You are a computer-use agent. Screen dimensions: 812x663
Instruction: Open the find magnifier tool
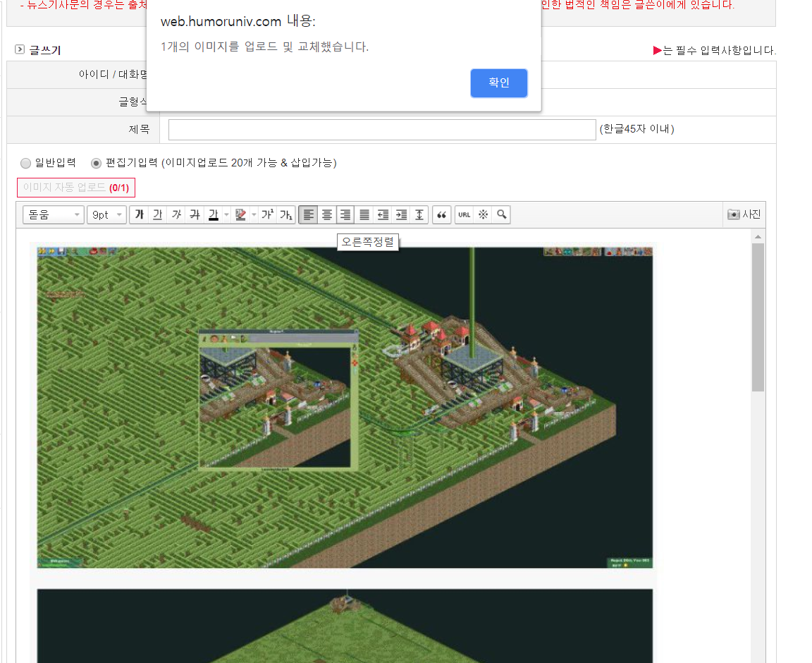[501, 215]
